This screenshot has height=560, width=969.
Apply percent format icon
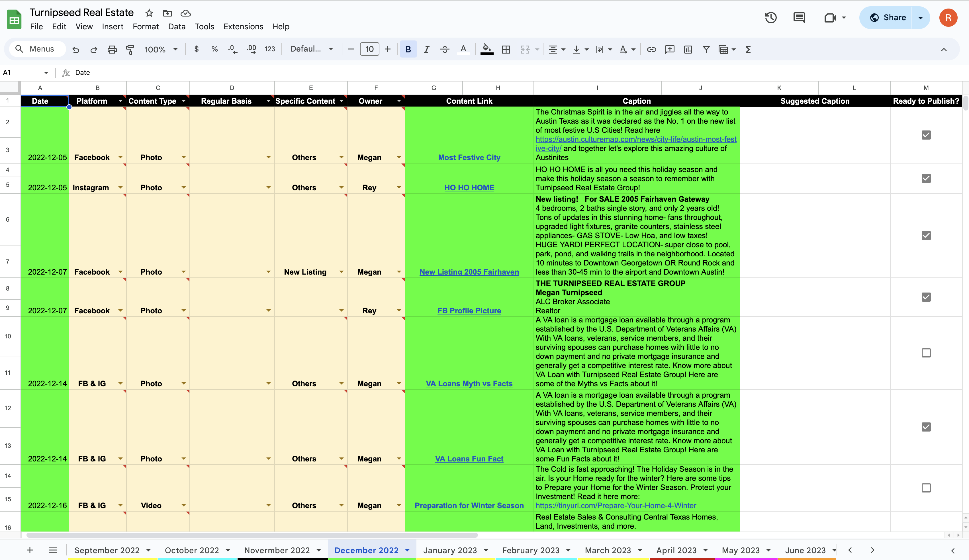click(214, 49)
